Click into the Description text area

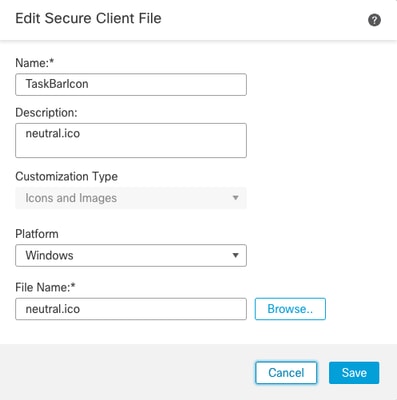(131, 140)
